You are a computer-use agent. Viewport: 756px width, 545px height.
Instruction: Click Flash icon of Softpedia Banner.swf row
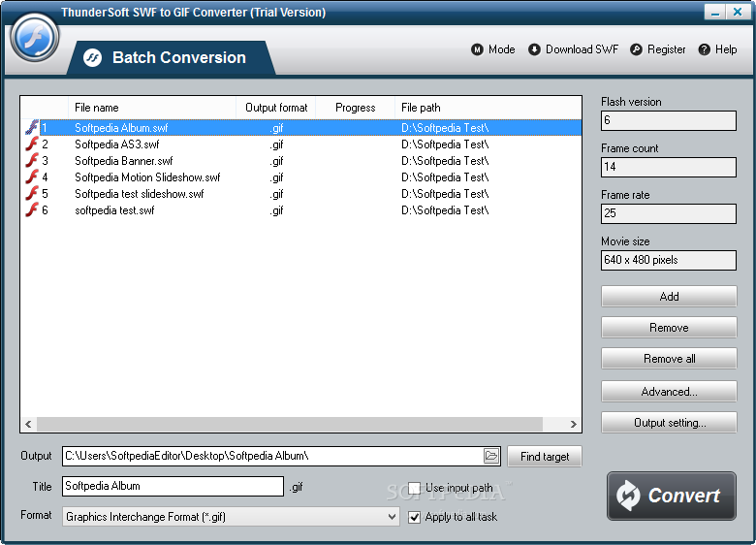point(32,160)
